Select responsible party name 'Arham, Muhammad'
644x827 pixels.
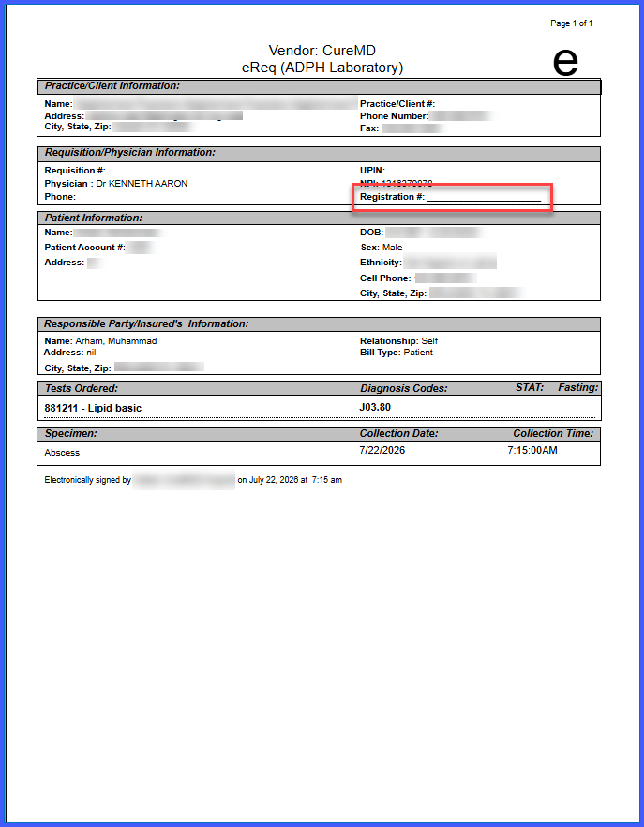[x=116, y=341]
